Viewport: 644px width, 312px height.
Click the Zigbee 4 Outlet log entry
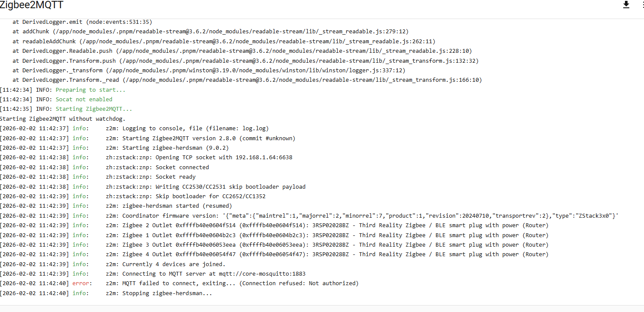pos(327,254)
